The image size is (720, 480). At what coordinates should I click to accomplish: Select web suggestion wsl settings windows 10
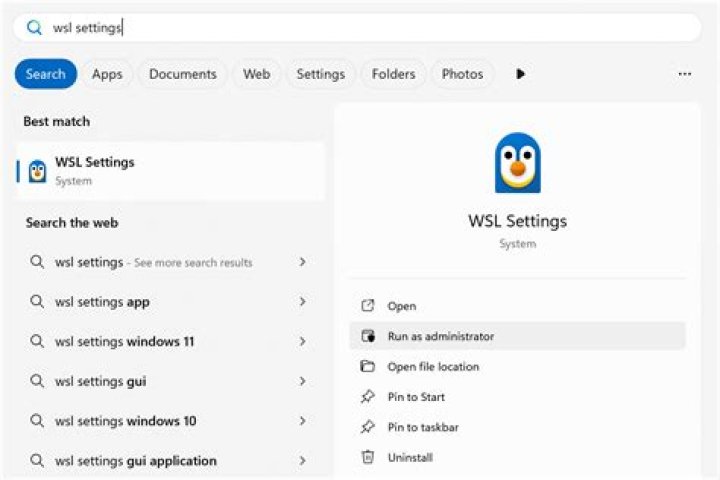point(170,421)
